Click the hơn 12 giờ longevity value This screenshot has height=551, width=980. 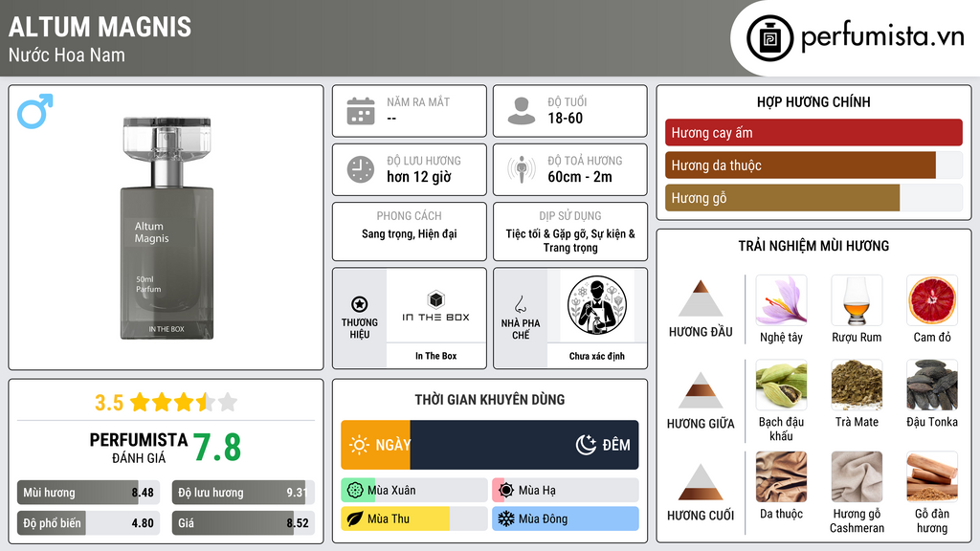(419, 177)
